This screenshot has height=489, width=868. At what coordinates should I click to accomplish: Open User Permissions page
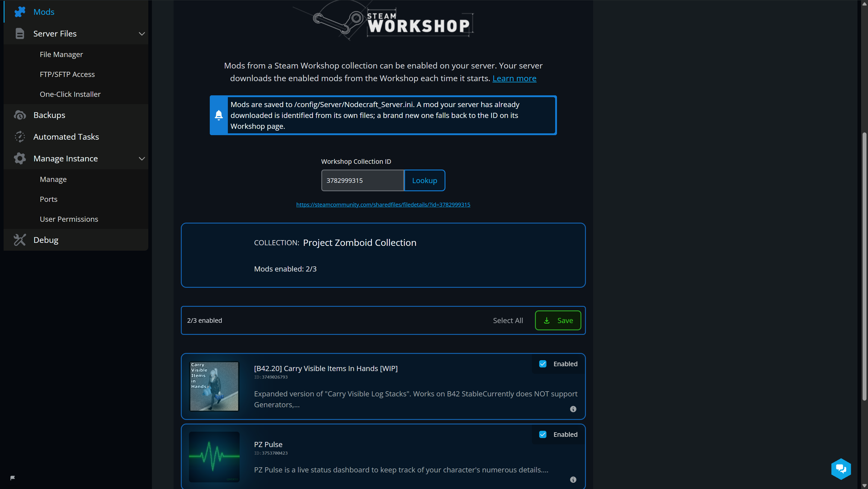tap(69, 219)
